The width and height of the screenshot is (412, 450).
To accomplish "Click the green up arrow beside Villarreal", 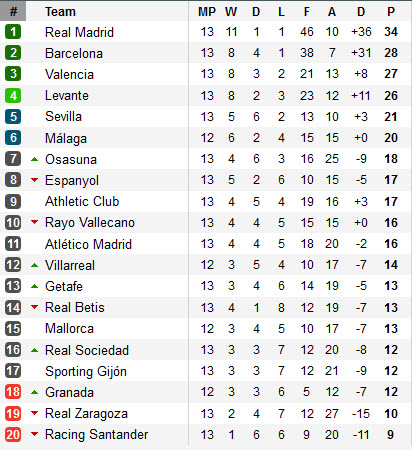I will [x=34, y=265].
